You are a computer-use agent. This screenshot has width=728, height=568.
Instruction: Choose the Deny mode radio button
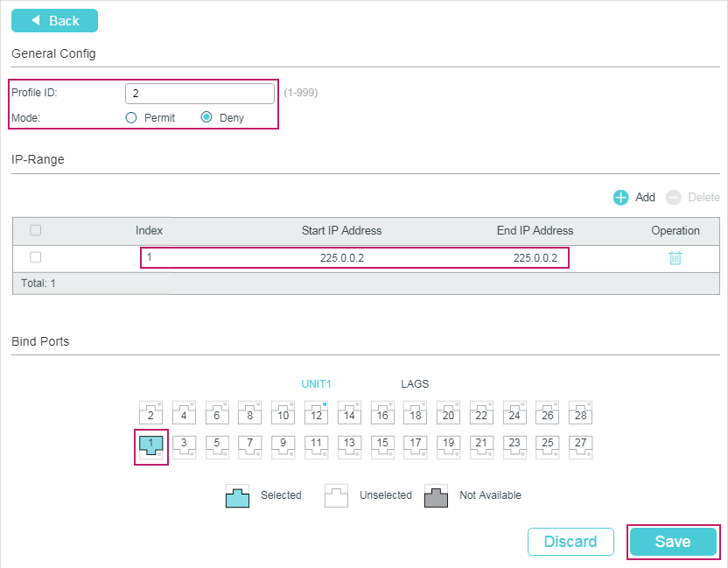point(206,117)
